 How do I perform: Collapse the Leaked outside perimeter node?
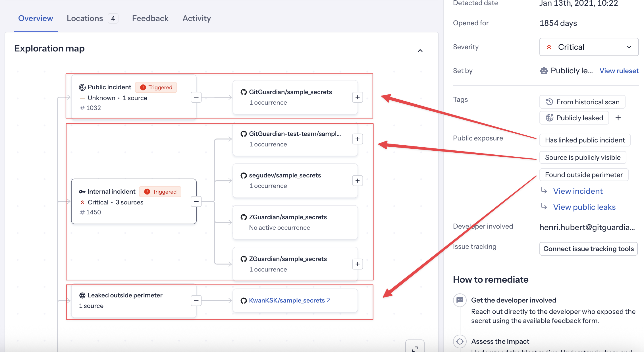pyautogui.click(x=196, y=301)
